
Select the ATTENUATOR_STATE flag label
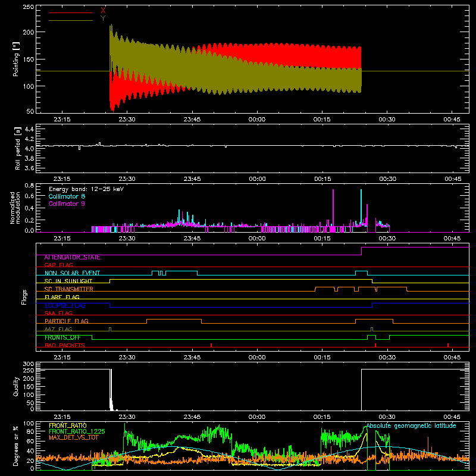click(x=72, y=258)
